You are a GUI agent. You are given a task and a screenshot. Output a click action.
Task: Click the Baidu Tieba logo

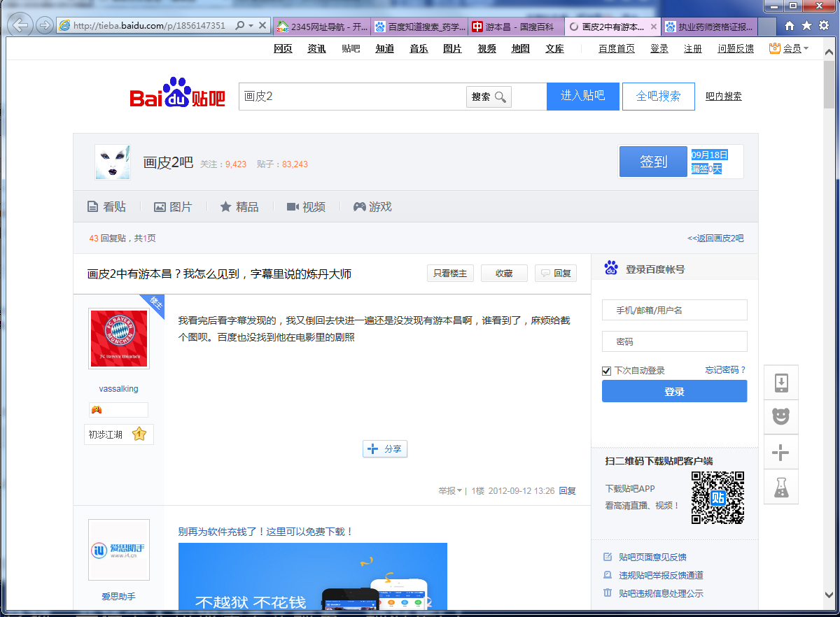click(178, 93)
